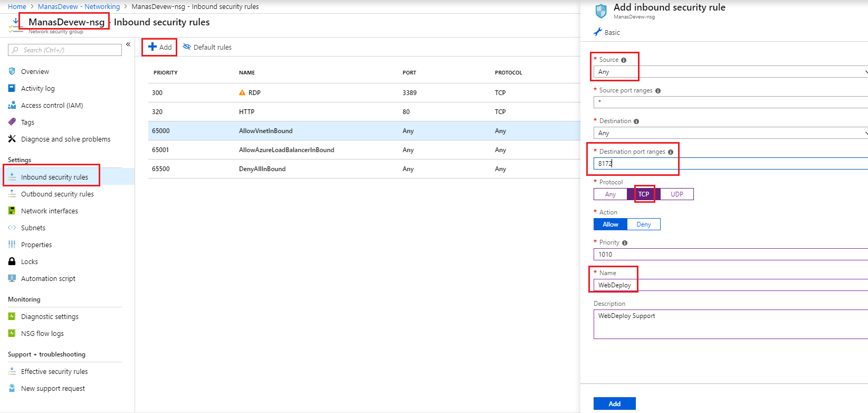Click the Default rules button
This screenshot has width=868, height=413.
(x=207, y=47)
